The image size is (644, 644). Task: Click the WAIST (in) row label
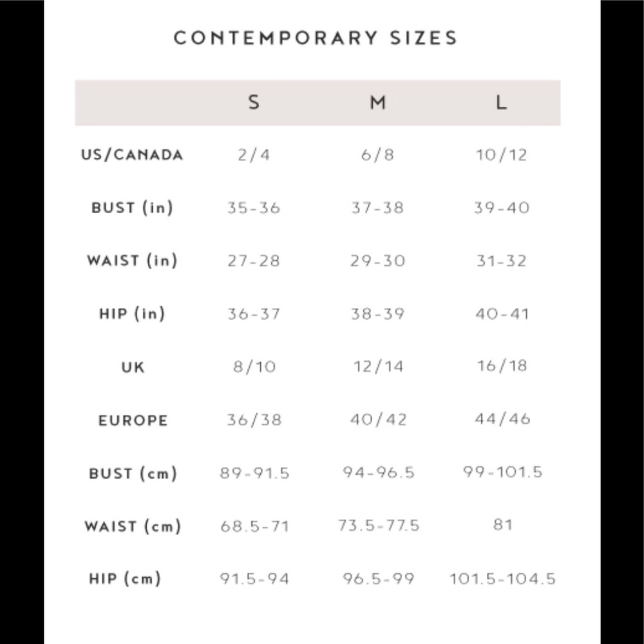tap(132, 261)
